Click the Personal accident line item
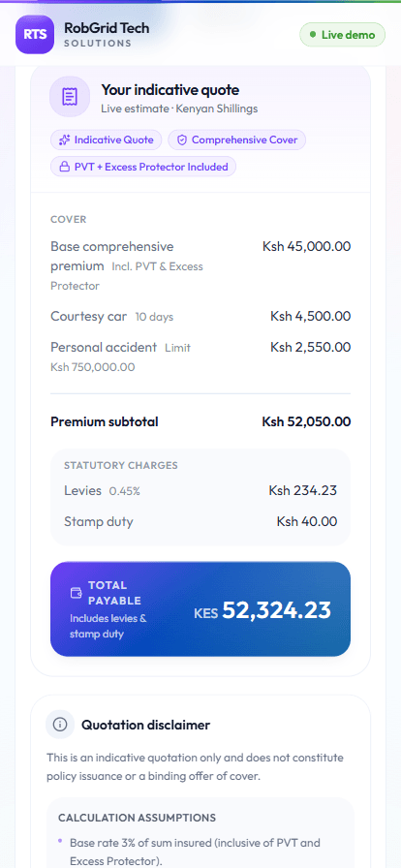 pyautogui.click(x=200, y=356)
